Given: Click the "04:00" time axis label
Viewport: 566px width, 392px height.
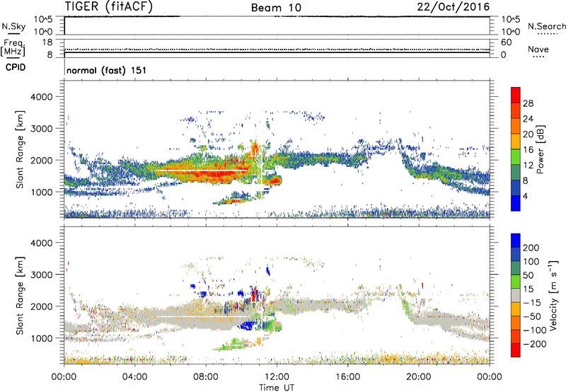Looking at the screenshot, I should click(x=134, y=377).
